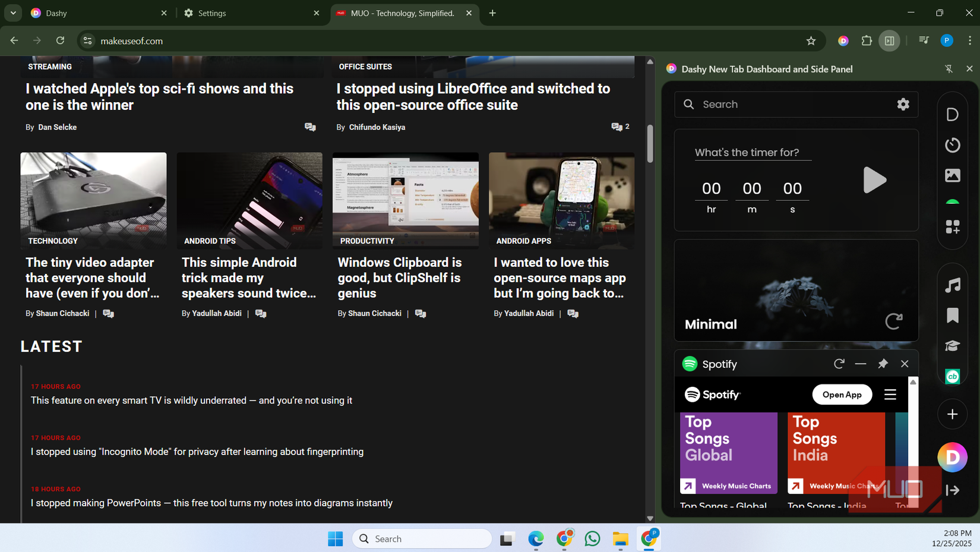The height and width of the screenshot is (552, 980).
Task: Switch to the Dashy tab
Action: pyautogui.click(x=57, y=12)
